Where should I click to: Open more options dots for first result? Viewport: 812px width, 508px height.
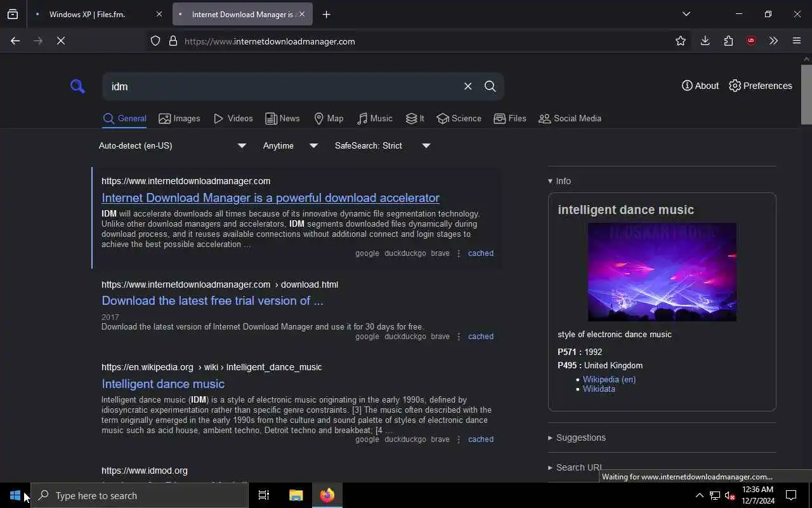click(459, 253)
